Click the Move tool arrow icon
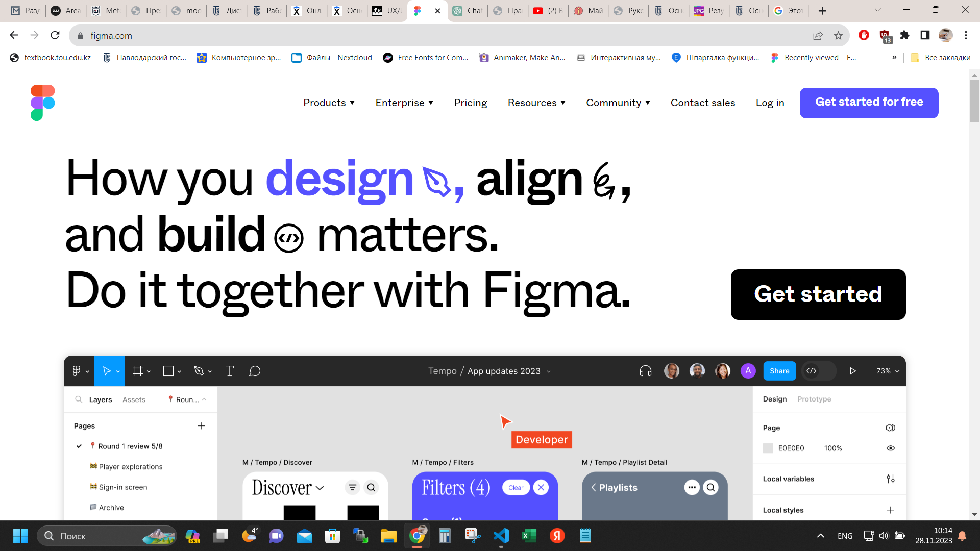The image size is (980, 551). [x=106, y=371]
